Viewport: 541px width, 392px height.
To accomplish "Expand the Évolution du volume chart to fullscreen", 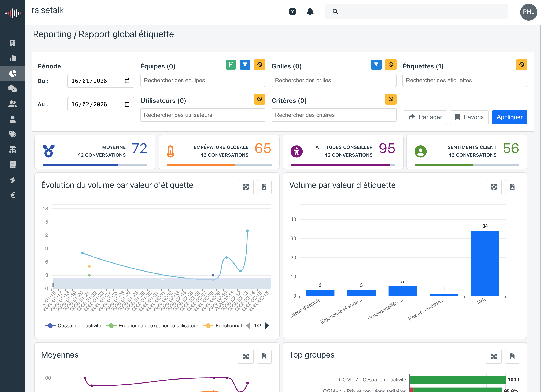I will point(246,187).
